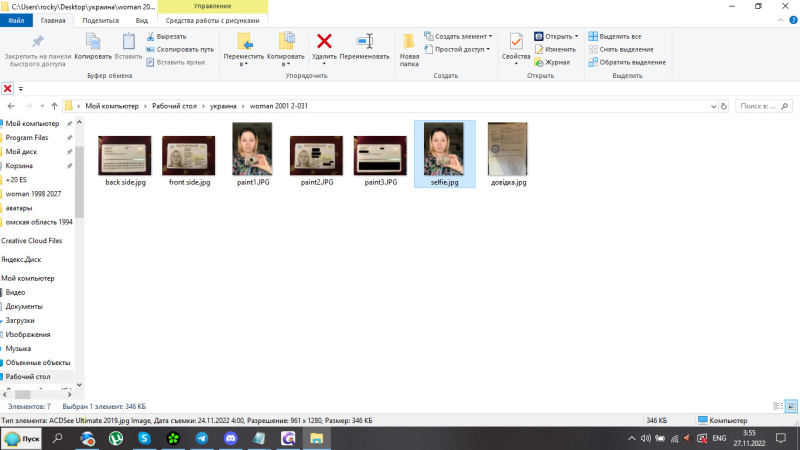Switch to details list view in status bar
This screenshot has width=800, height=450.
tap(777, 406)
